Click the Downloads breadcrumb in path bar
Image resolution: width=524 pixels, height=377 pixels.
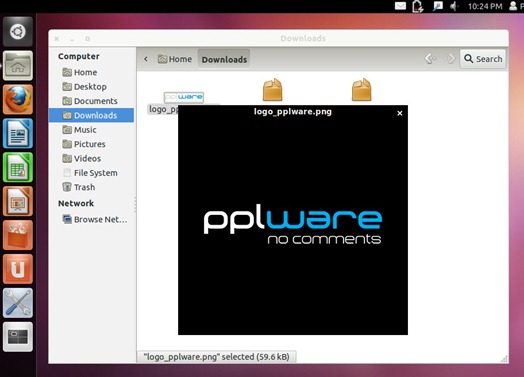224,59
